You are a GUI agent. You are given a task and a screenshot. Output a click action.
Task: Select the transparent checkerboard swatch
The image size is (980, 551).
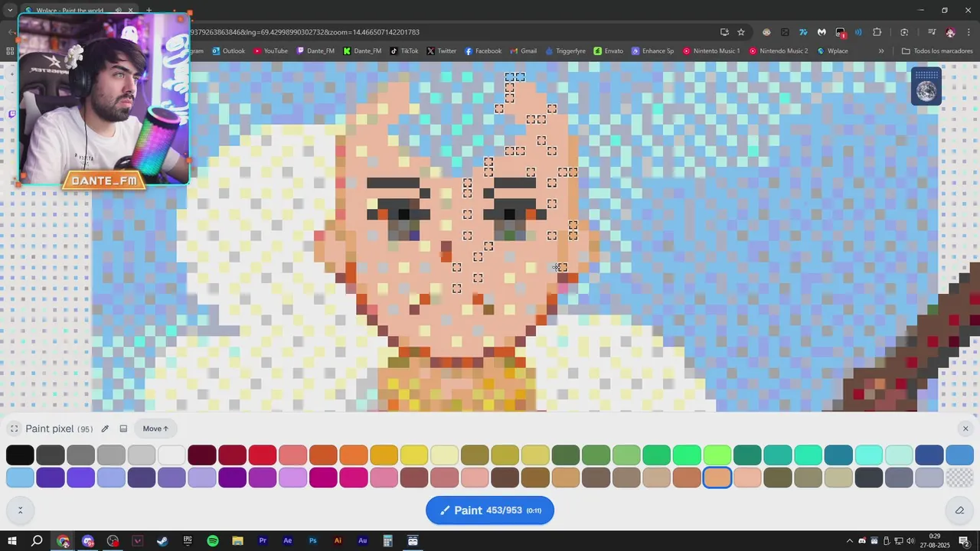tap(959, 478)
